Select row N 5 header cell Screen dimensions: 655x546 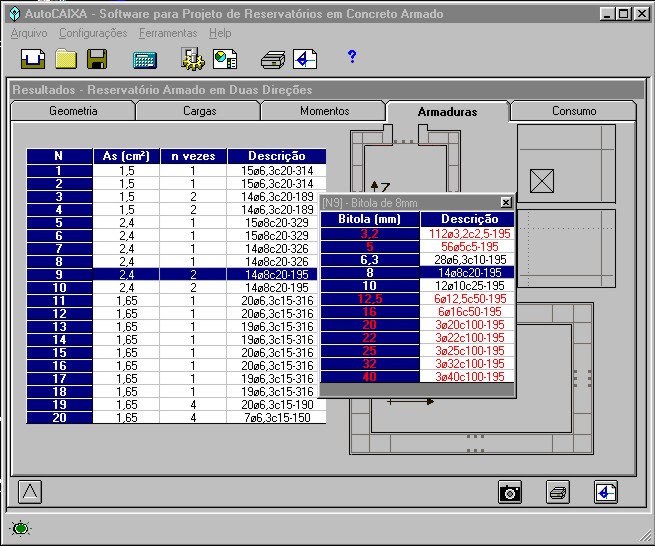click(x=59, y=223)
